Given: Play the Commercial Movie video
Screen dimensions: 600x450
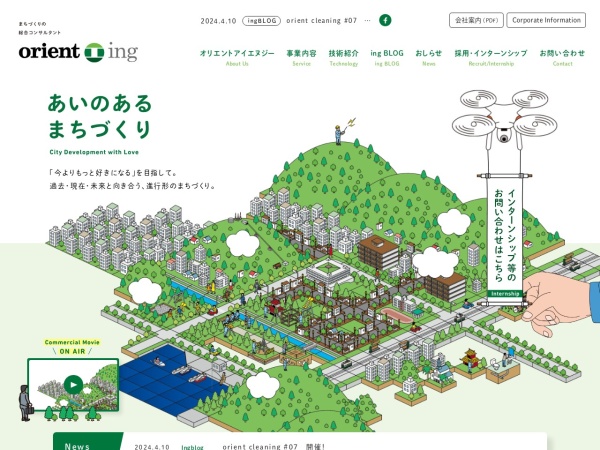Looking at the screenshot, I should point(73,385).
